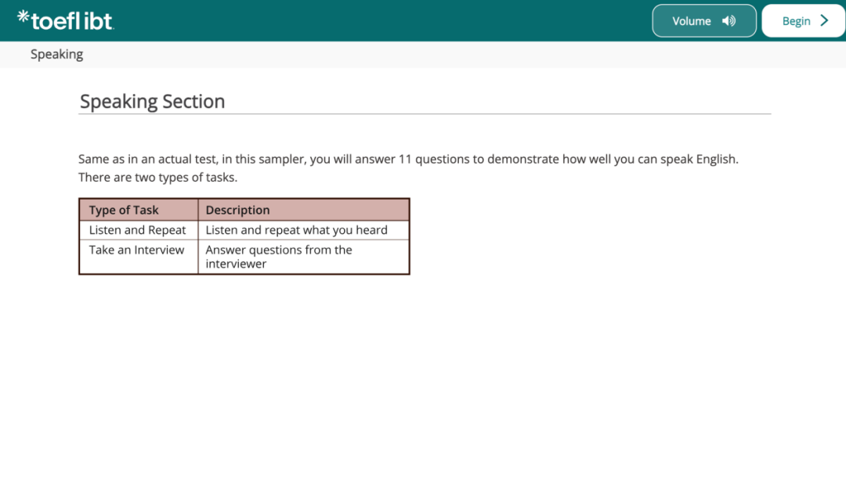Select the Speaking label in the sub-header
Screen dimensions: 846x504
point(56,54)
